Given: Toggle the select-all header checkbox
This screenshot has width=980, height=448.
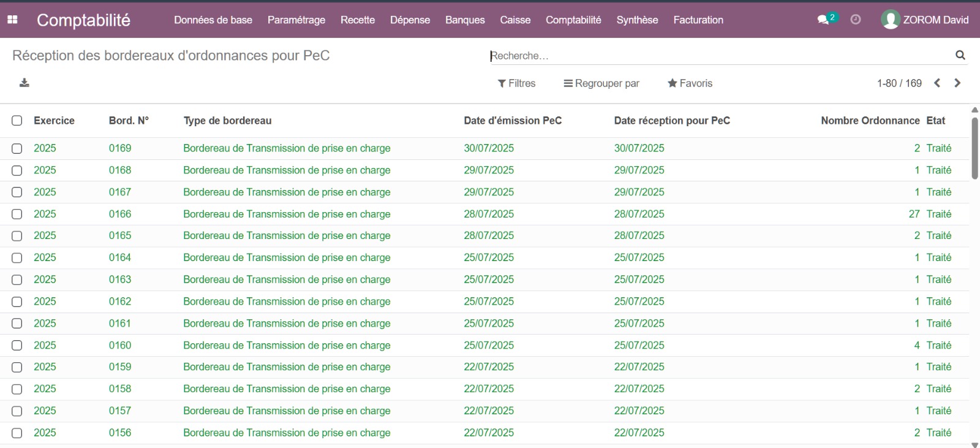Looking at the screenshot, I should (17, 121).
